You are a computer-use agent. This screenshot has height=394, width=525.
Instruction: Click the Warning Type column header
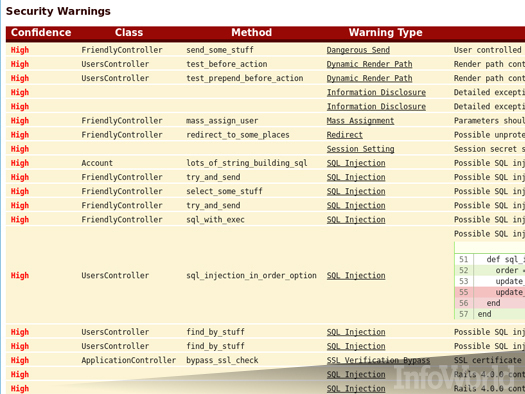point(385,32)
